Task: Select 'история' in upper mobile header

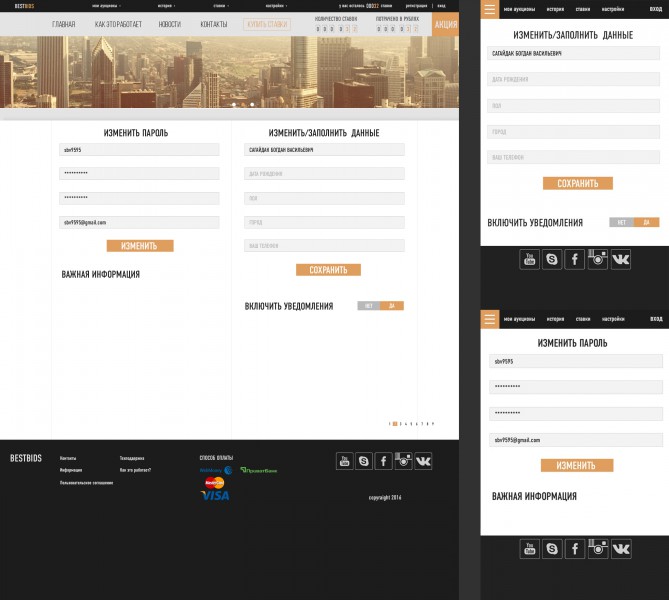Action: [x=555, y=9]
